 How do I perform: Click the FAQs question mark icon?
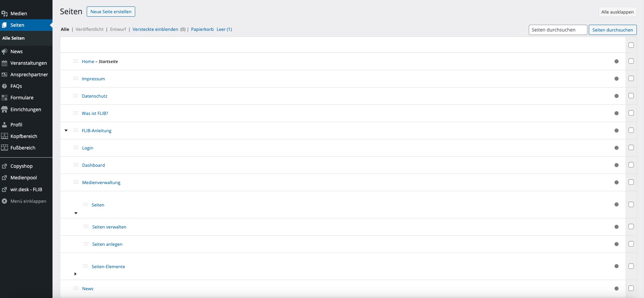click(x=4, y=86)
